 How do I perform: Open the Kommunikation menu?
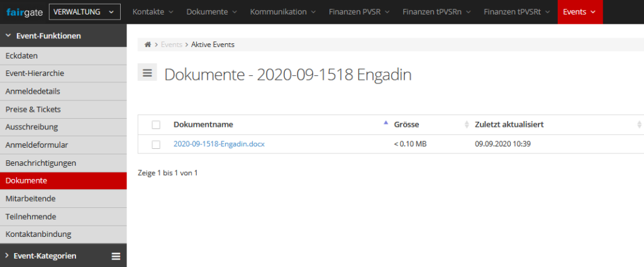[282, 12]
